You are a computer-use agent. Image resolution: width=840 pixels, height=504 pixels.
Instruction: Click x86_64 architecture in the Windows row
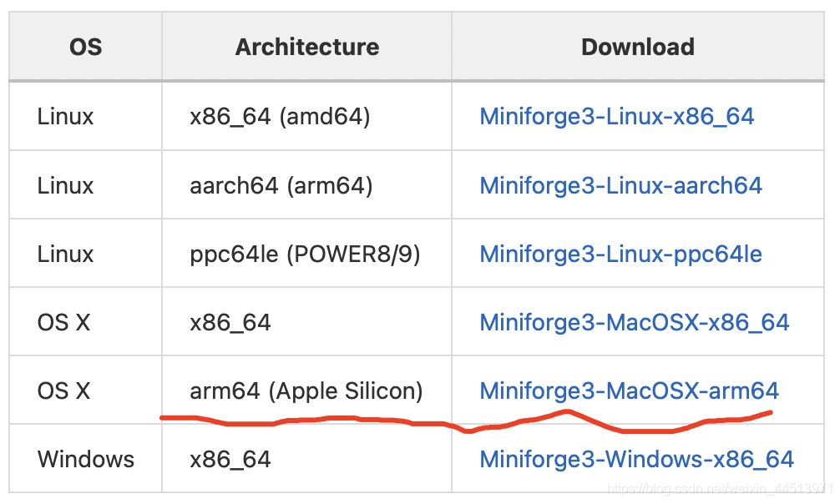[x=230, y=459]
